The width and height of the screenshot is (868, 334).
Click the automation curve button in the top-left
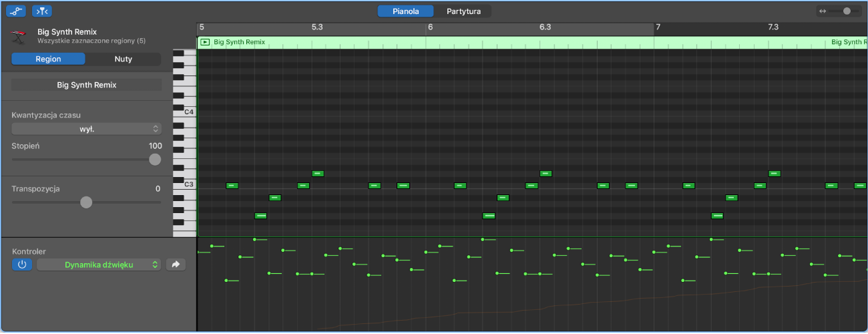pos(16,11)
